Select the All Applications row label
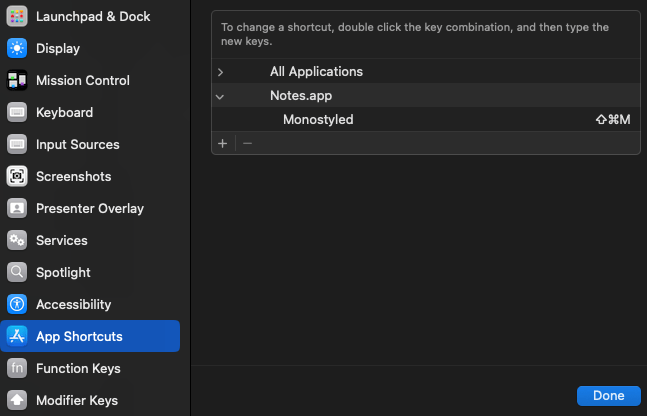The width and height of the screenshot is (647, 416). point(316,71)
